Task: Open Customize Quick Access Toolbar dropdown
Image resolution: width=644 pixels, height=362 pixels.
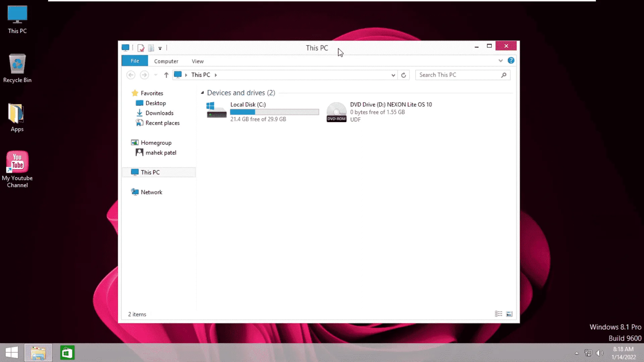Action: point(160,48)
